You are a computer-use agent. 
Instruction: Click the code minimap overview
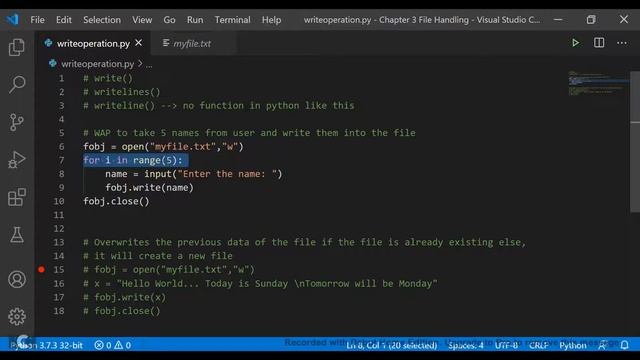click(598, 84)
